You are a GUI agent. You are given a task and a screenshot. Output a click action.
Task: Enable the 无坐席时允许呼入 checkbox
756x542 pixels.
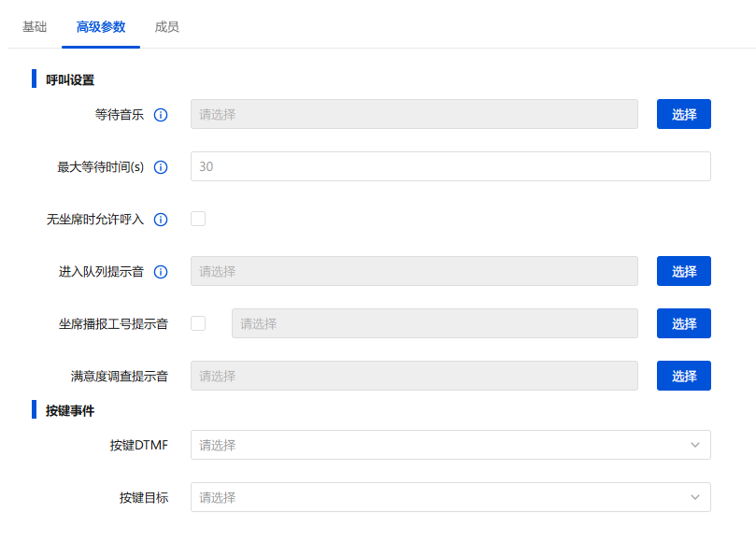coord(198,219)
